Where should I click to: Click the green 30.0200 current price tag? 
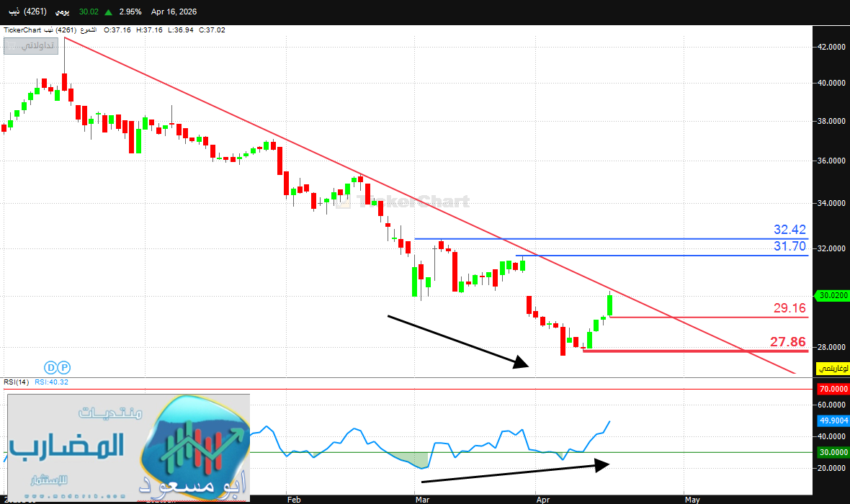(831, 295)
